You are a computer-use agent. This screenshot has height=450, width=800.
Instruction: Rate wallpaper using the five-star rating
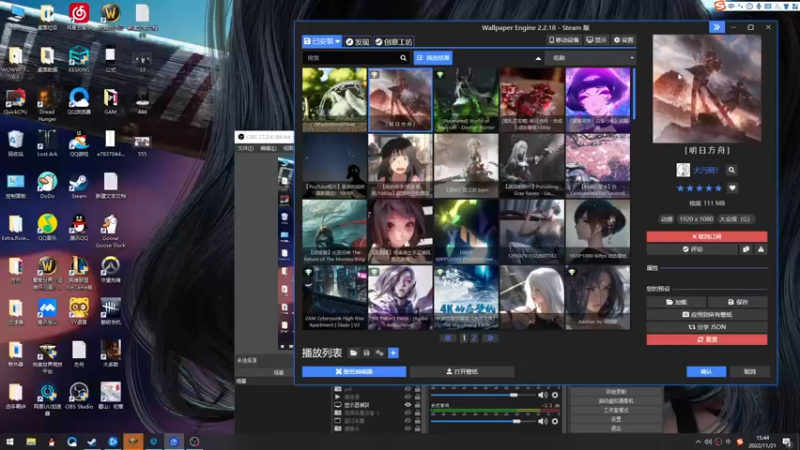pos(699,188)
